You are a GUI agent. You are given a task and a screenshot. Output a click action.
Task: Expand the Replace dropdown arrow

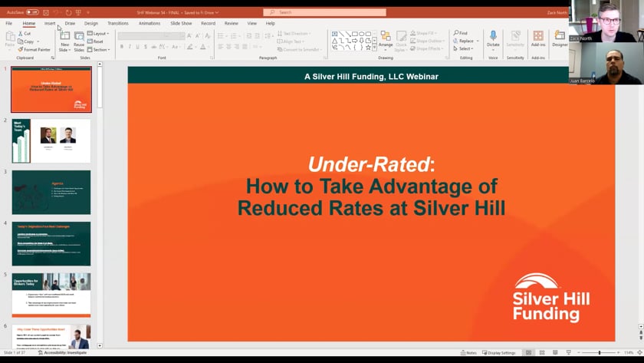pyautogui.click(x=478, y=41)
